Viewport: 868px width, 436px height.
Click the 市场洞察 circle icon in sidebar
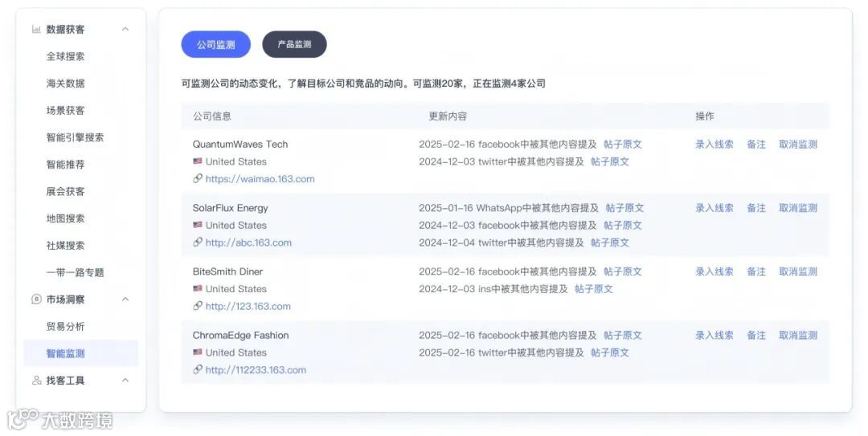[36, 299]
